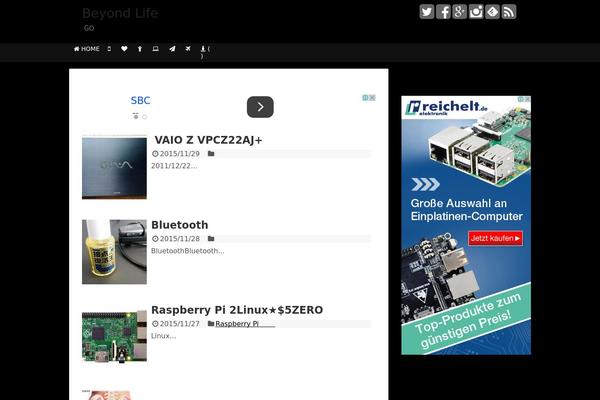This screenshot has height=400, width=600.
Task: Click the 2015/11/28 post date
Action: pyautogui.click(x=179, y=238)
